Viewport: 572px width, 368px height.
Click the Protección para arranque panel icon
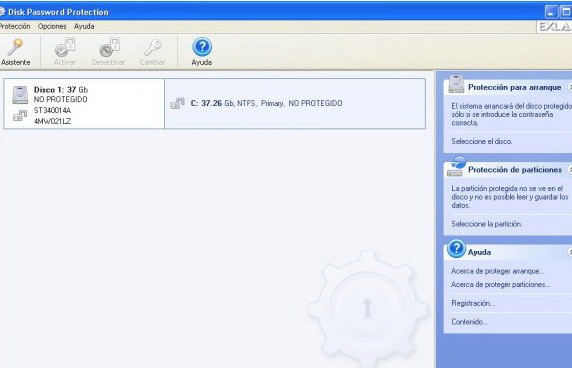(456, 84)
